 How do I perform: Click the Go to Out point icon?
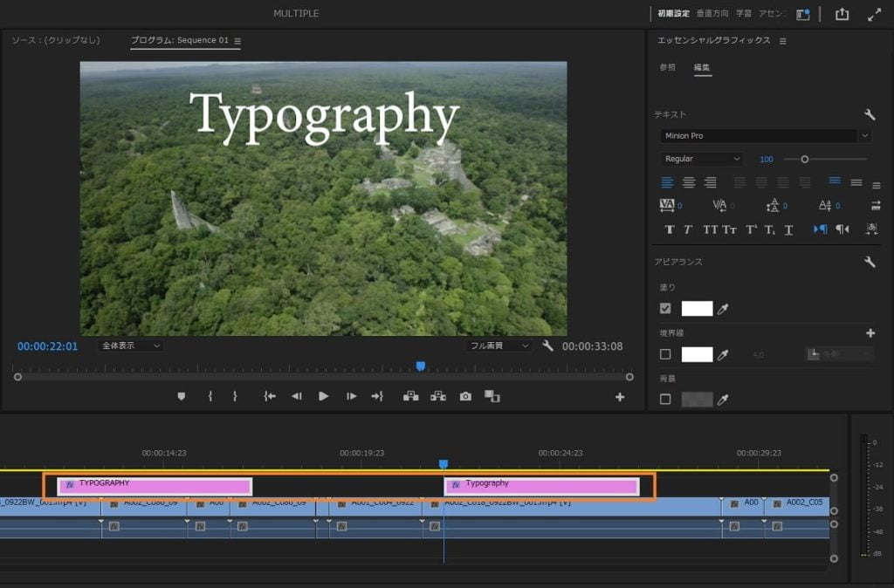pyautogui.click(x=377, y=396)
